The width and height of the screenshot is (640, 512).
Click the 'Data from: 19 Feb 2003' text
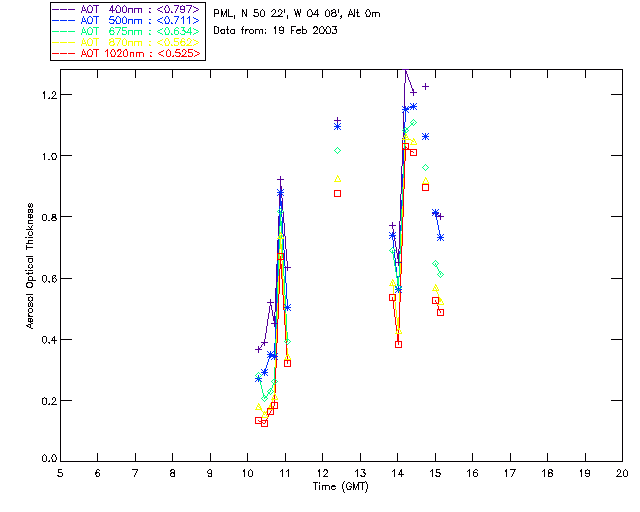[x=276, y=31]
